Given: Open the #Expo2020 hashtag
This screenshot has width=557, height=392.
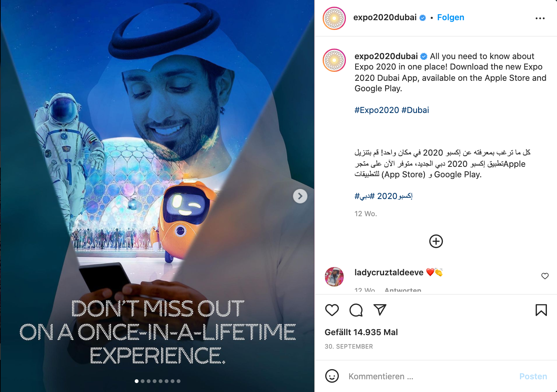Looking at the screenshot, I should pos(377,110).
